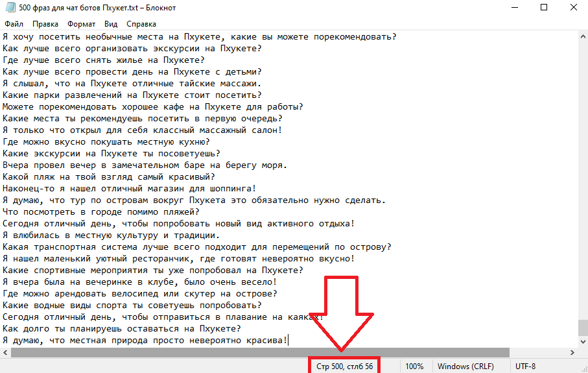The height and width of the screenshot is (373, 588).
Task: Open the Вид menu
Action: coord(111,24)
